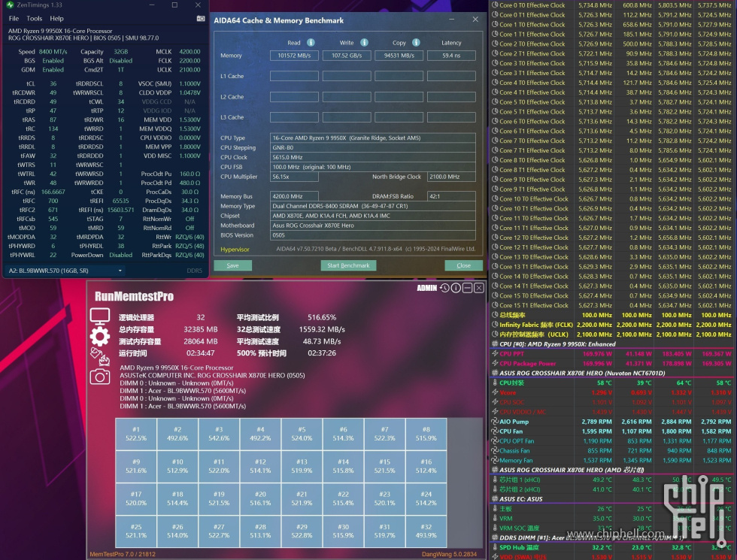Screen dimensions: 737x560
Task: Collapse the ASUS EC: ASUS sensor group
Action: pyautogui.click(x=495, y=499)
